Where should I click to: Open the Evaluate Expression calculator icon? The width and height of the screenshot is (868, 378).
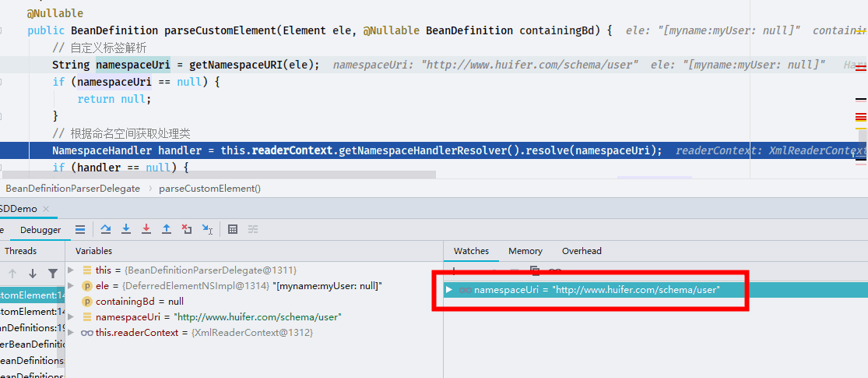233,229
